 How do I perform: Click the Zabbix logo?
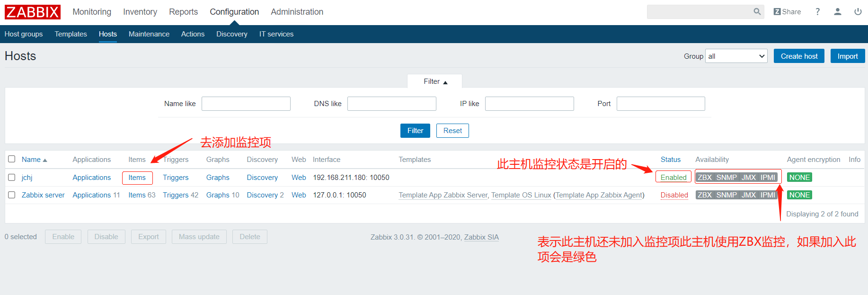33,12
